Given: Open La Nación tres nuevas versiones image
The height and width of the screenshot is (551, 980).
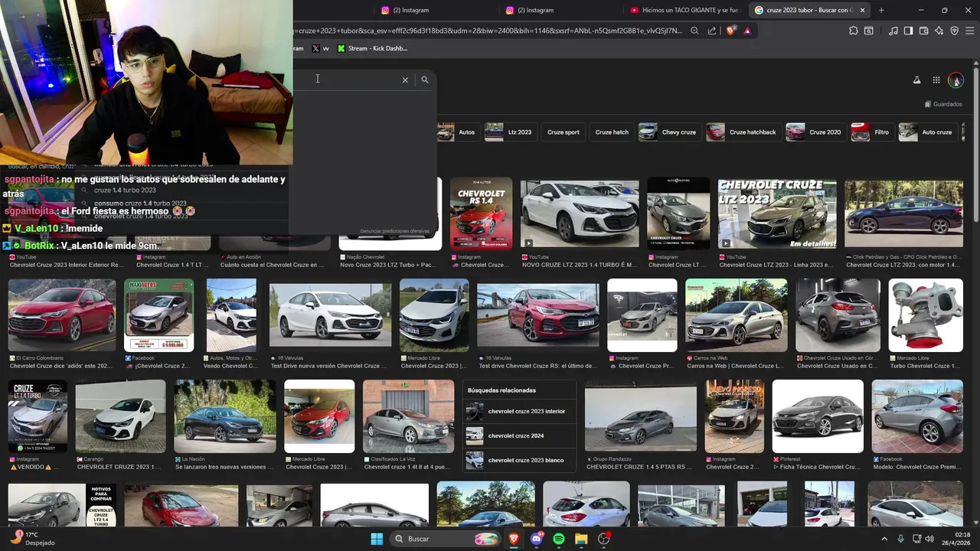Looking at the screenshot, I should [224, 416].
